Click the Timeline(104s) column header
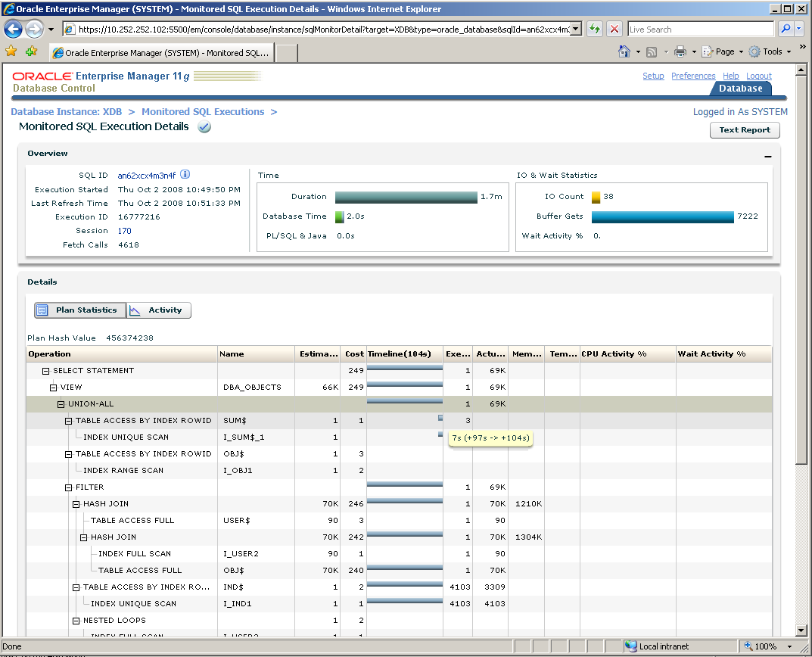The image size is (812, 657). pyautogui.click(x=404, y=354)
